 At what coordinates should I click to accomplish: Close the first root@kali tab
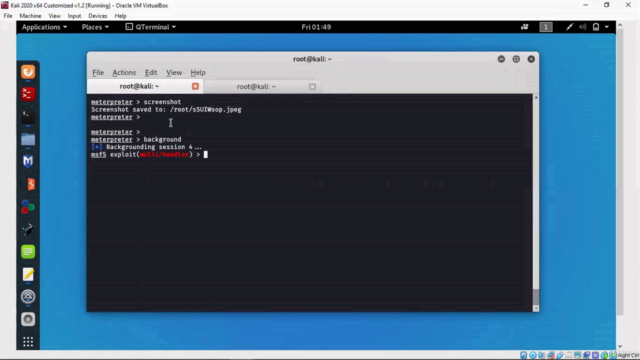tap(195, 86)
